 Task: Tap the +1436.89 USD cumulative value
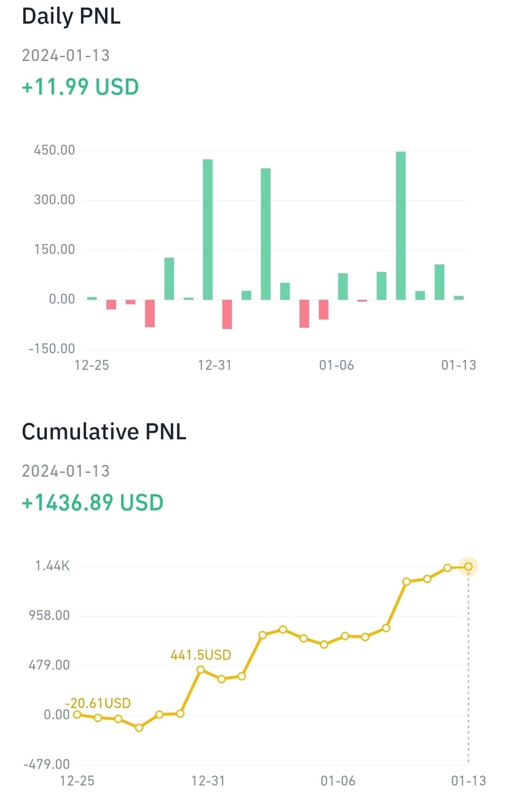(93, 503)
